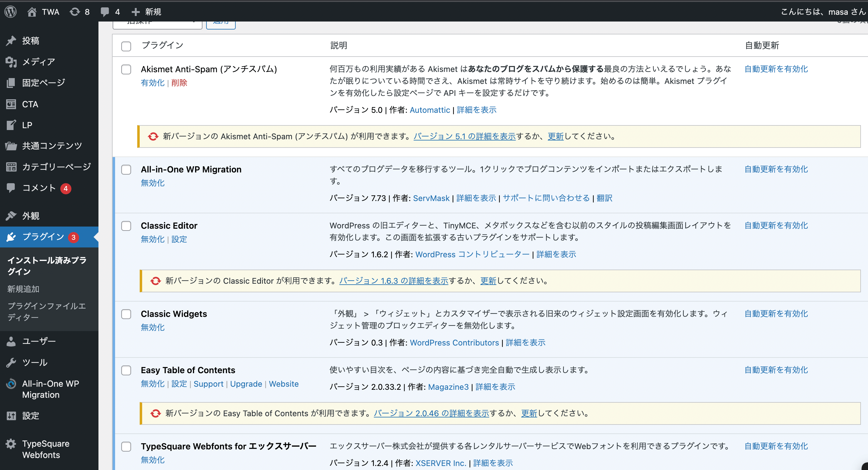The width and height of the screenshot is (868, 470).
Task: Open Classic Editor 設定 link
Action: pos(179,239)
